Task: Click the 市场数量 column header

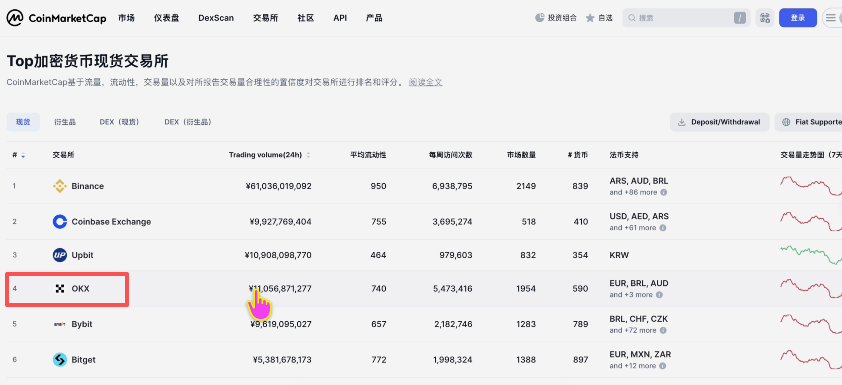Action: (521, 155)
